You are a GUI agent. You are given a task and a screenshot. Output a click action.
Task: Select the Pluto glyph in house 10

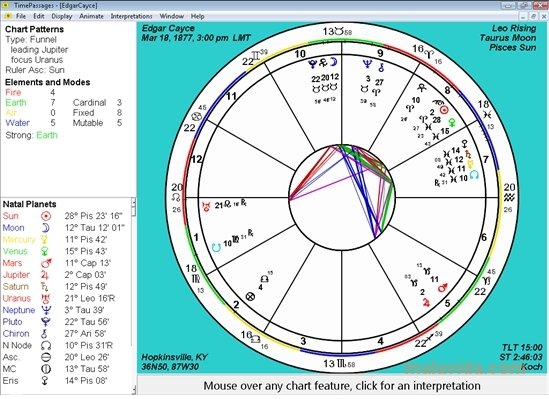point(312,63)
